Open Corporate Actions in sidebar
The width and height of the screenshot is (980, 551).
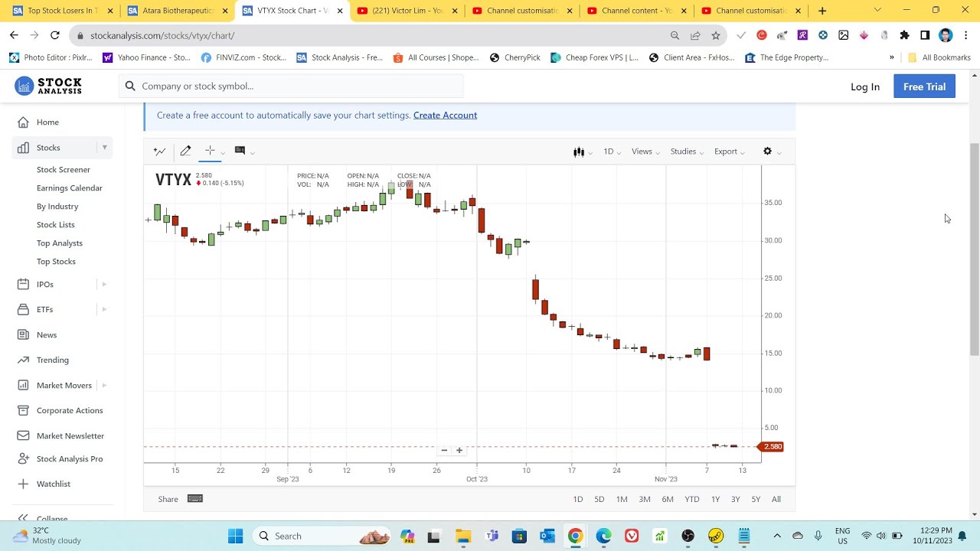pyautogui.click(x=70, y=411)
